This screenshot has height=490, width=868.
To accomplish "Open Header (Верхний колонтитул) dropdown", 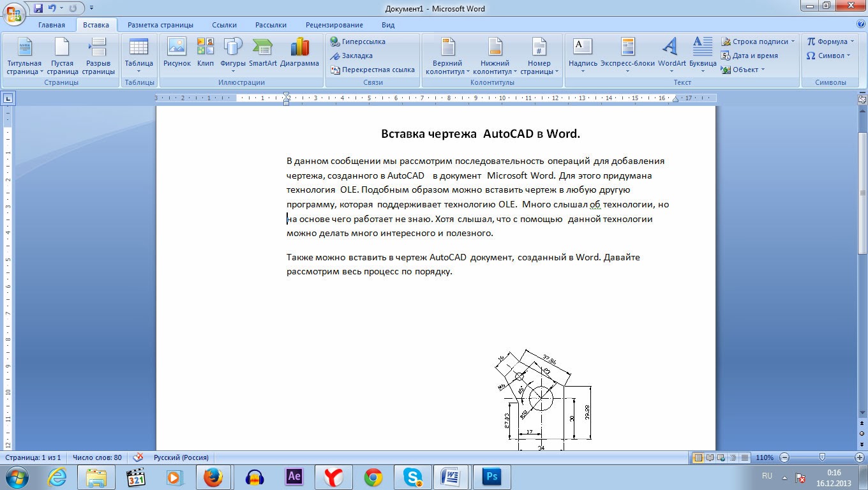I will 447,56.
